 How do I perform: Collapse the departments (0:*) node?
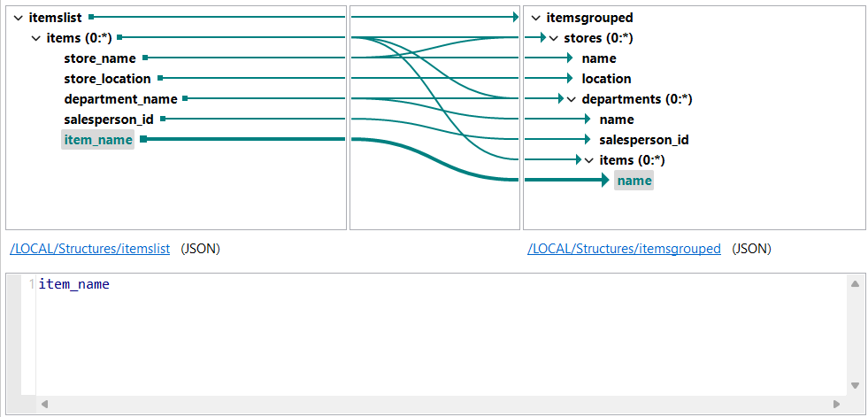pyautogui.click(x=572, y=99)
